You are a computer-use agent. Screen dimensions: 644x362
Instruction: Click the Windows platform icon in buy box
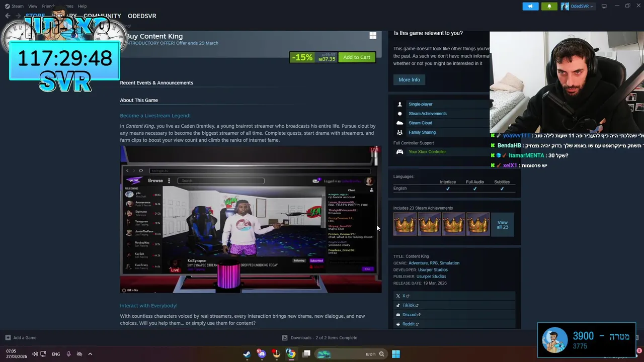click(373, 36)
